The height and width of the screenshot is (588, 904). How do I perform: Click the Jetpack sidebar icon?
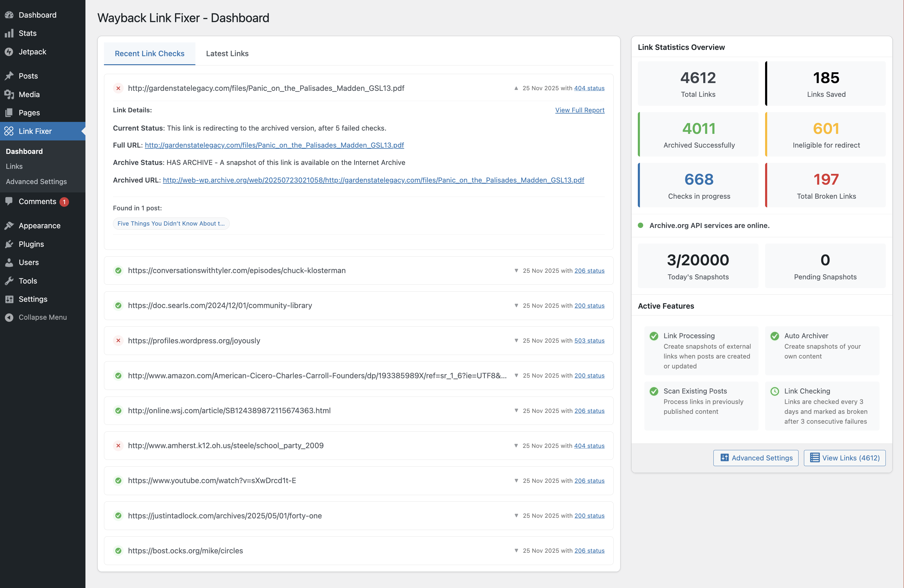click(9, 52)
